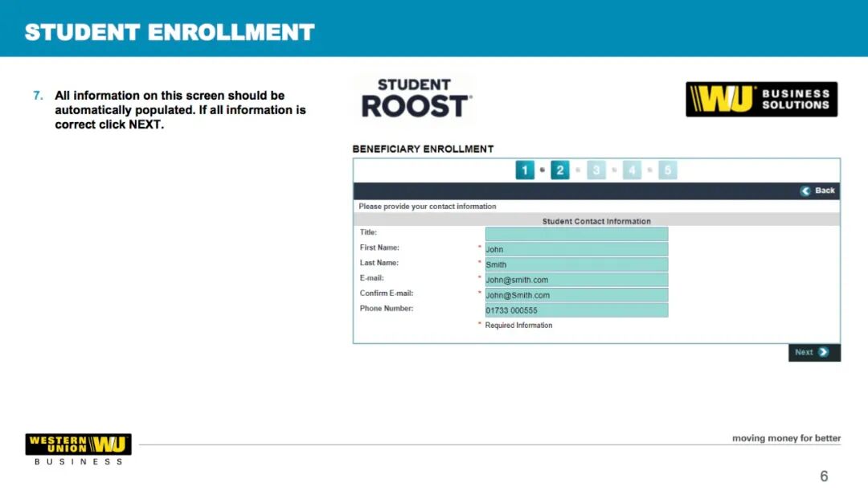Click the 'moving money for better' tagline
Screen dimensions: 868x488
tap(786, 438)
